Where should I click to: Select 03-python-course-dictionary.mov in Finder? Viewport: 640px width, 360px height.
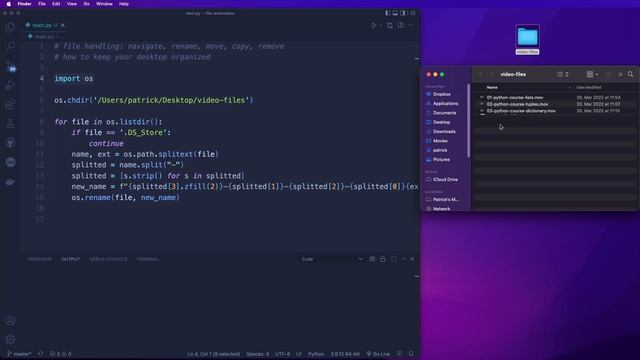click(521, 111)
